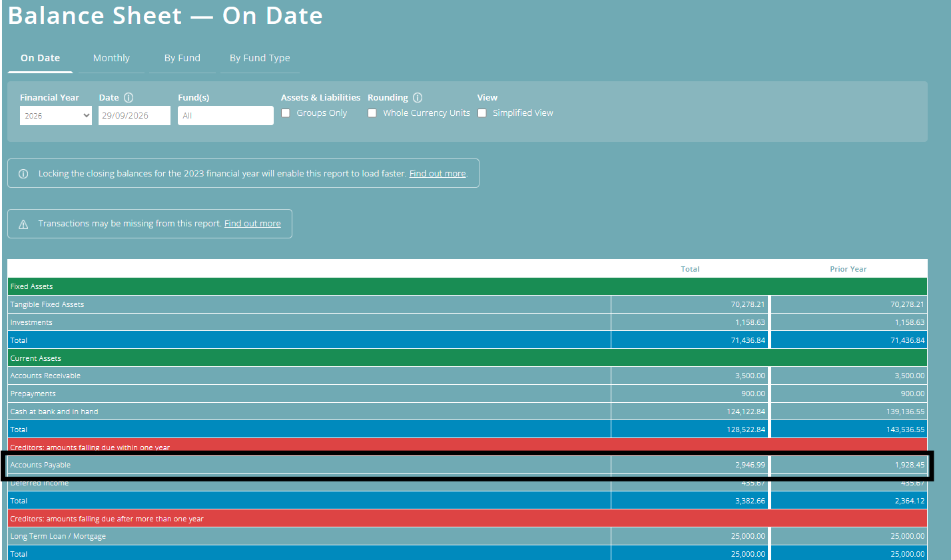951x560 pixels.
Task: Open Find out more link about missing transactions
Action: 252,224
